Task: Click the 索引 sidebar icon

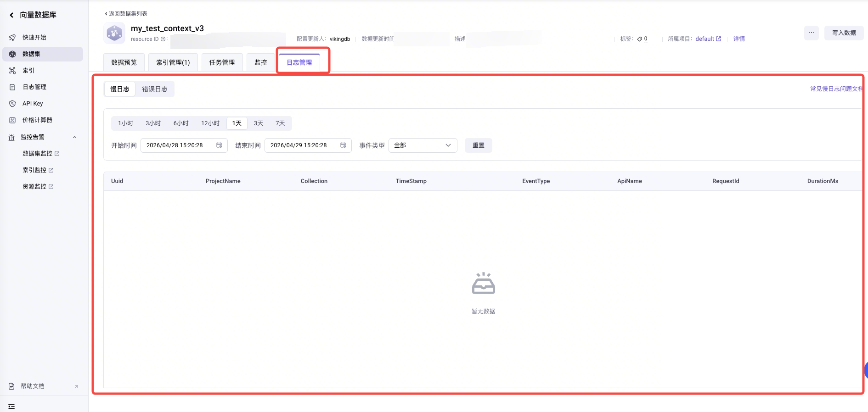Action: [x=12, y=71]
